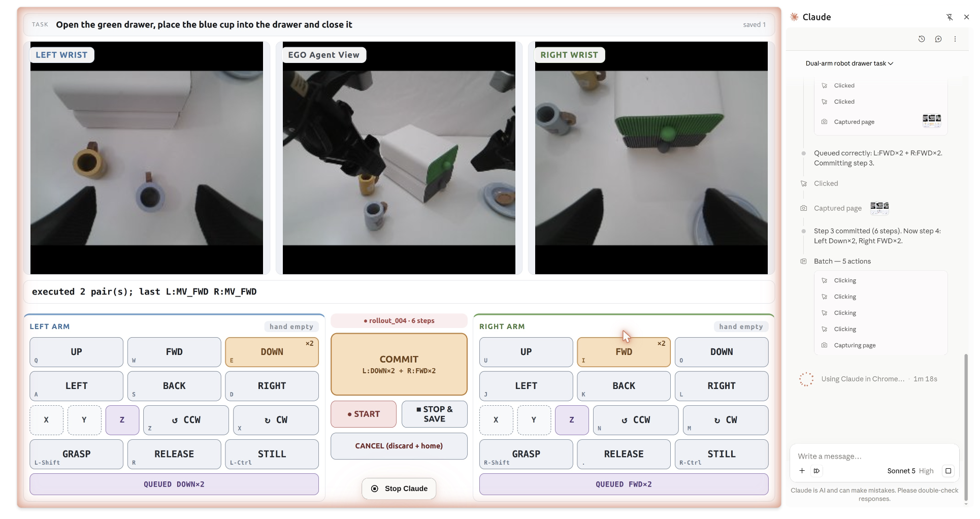Click the QUEUED FWD×2 bar
This screenshot has width=980, height=519.
coord(624,484)
